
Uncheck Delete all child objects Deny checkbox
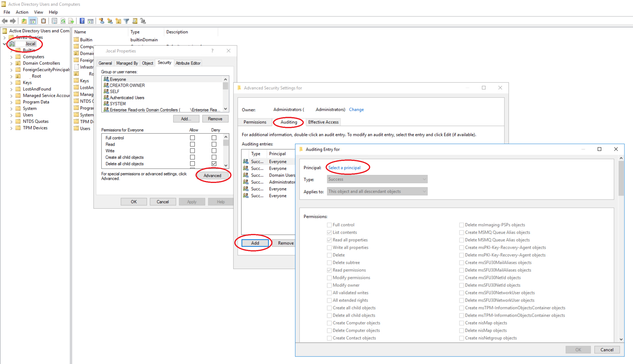tap(214, 164)
